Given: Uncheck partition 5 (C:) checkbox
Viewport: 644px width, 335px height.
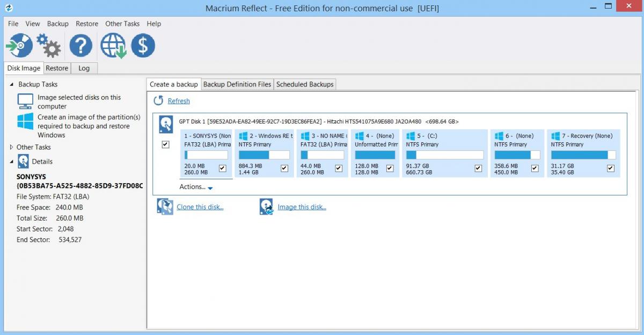Looking at the screenshot, I should coord(478,169).
